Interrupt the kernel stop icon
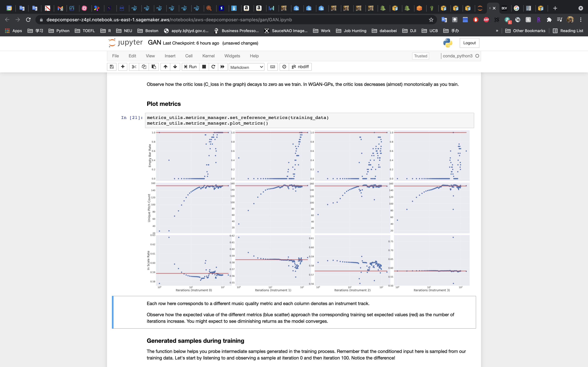Image resolution: width=588 pixels, height=367 pixels. pyautogui.click(x=204, y=67)
